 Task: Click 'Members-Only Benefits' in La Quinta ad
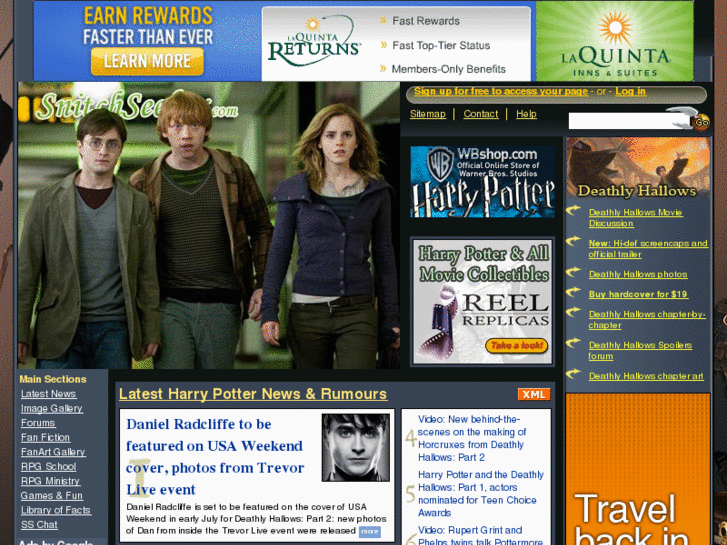coord(448,69)
